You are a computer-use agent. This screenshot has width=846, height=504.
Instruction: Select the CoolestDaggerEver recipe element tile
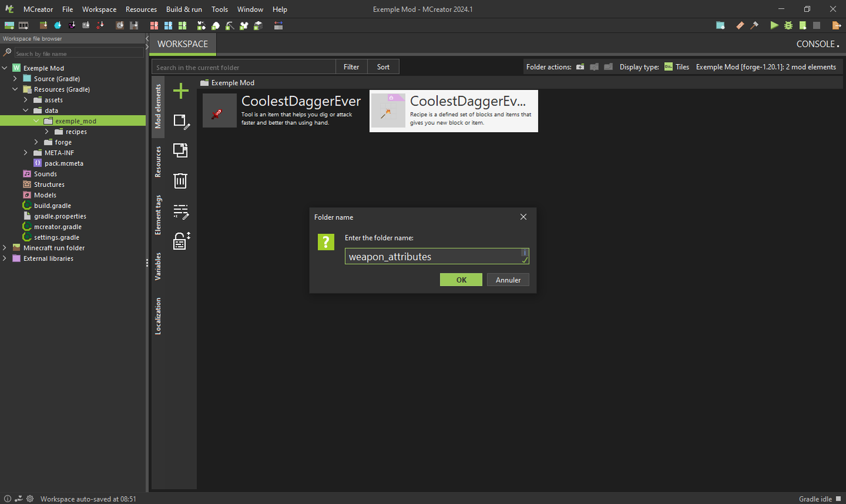[x=453, y=110]
